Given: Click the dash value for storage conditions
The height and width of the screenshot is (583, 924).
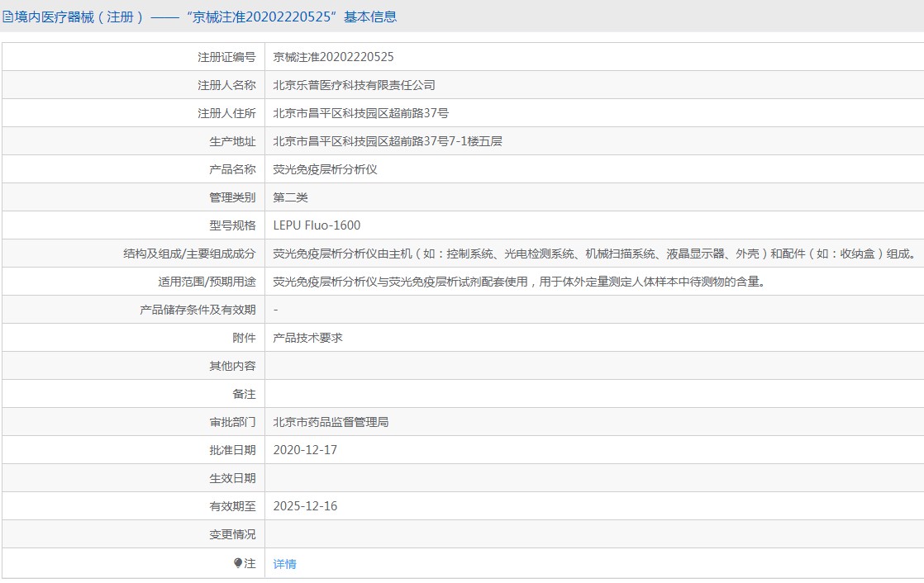Looking at the screenshot, I should pyautogui.click(x=275, y=310).
